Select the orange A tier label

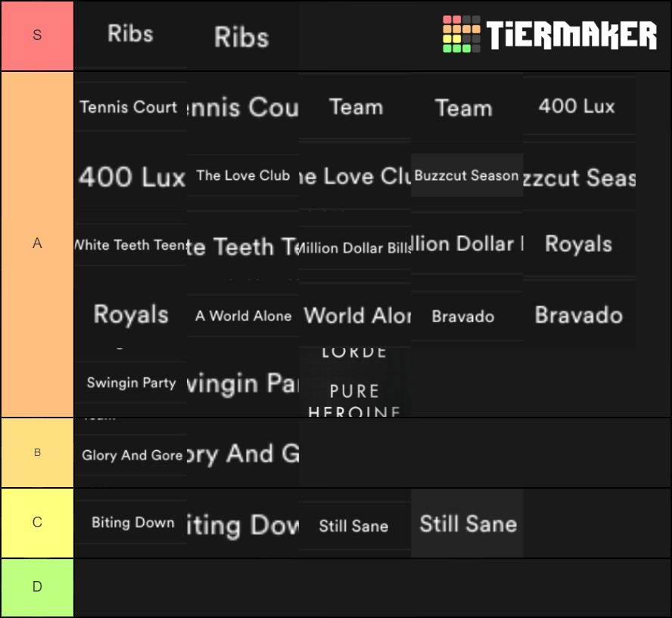pyautogui.click(x=37, y=244)
